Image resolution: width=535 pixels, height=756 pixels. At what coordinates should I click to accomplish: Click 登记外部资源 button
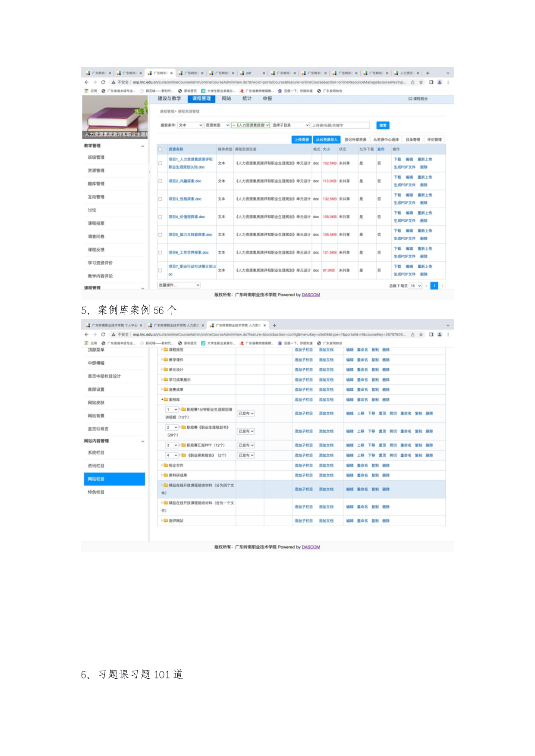click(x=356, y=140)
